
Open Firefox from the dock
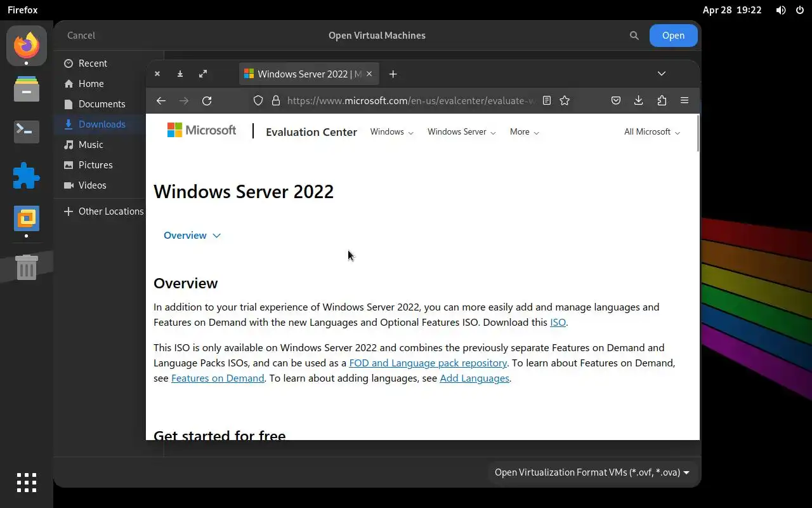coord(26,45)
